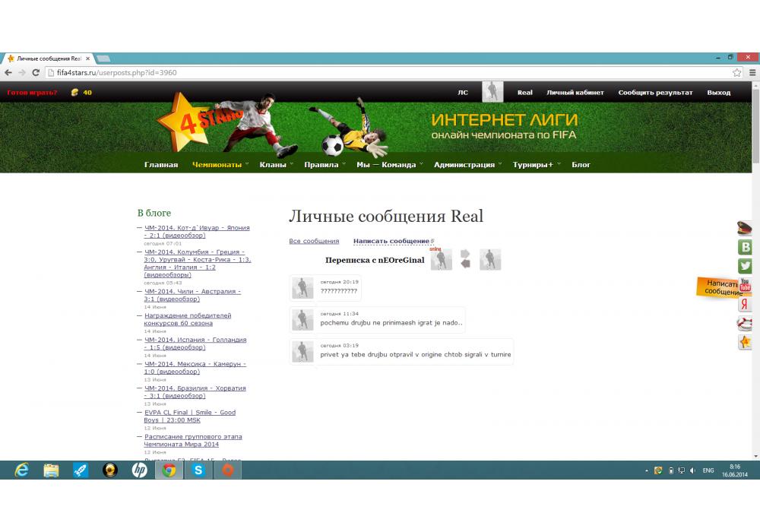
Task: Click the Twitter bird sidebar icon
Action: tap(746, 266)
